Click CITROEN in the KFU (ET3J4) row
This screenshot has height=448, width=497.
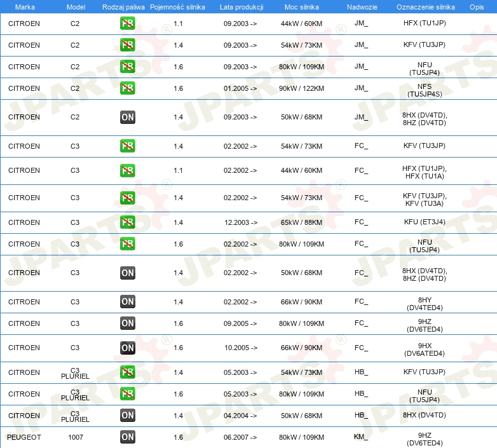24,222
